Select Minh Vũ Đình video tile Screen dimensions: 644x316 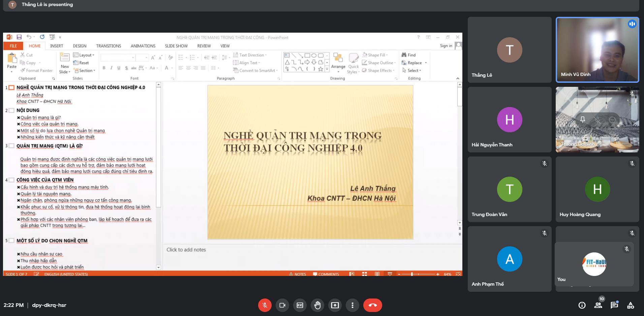(x=597, y=50)
